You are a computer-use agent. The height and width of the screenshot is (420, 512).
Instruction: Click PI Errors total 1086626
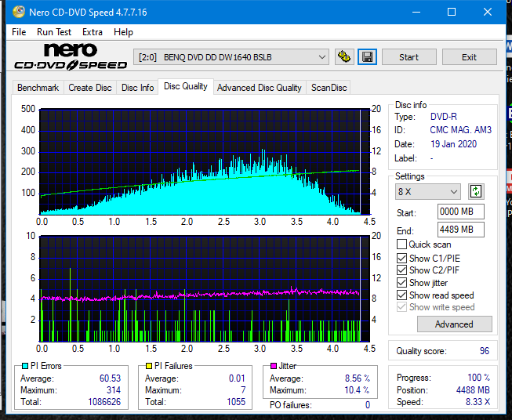pos(104,402)
